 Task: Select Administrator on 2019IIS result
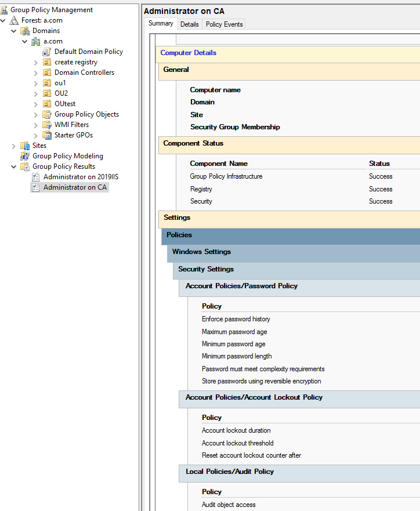coord(81,177)
